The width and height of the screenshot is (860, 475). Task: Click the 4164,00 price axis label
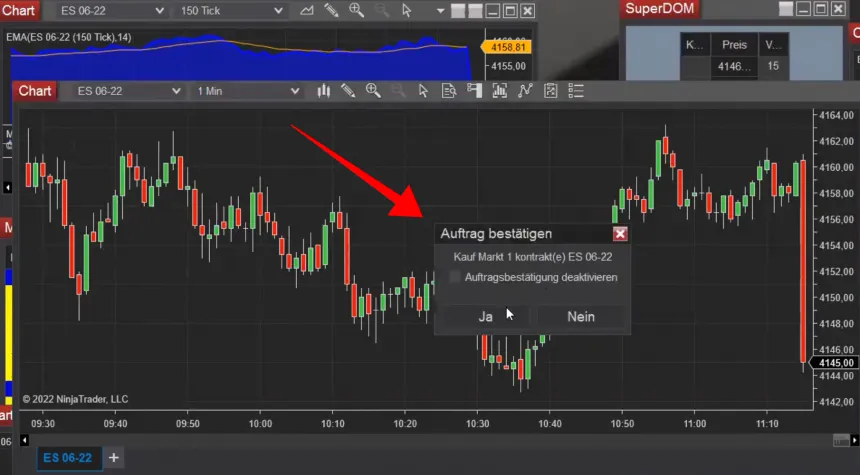point(837,115)
